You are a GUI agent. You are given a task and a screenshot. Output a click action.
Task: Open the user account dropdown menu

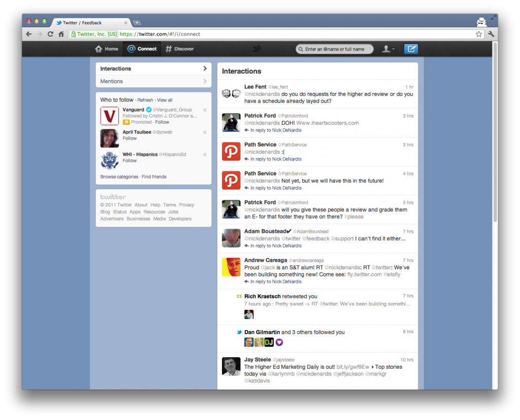pos(388,49)
